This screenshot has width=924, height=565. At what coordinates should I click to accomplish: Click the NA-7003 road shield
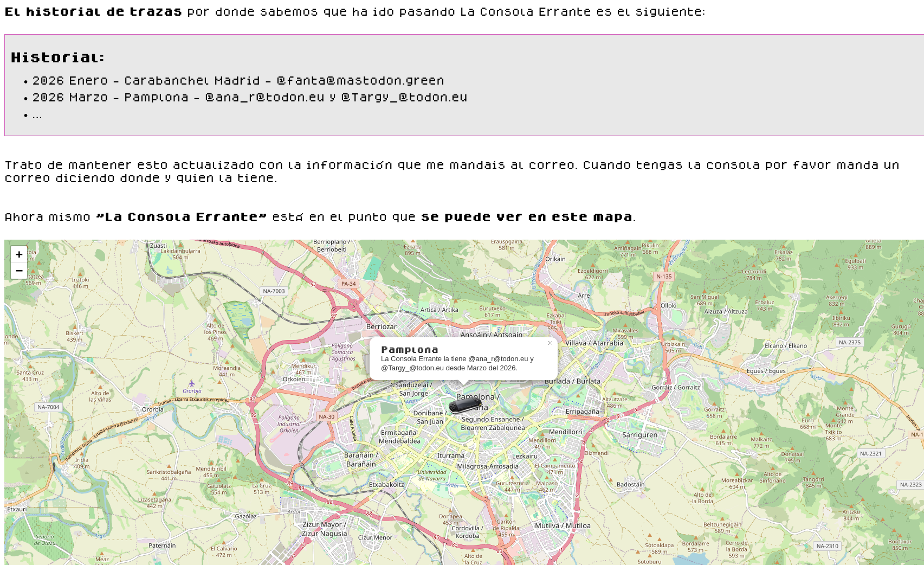point(274,291)
